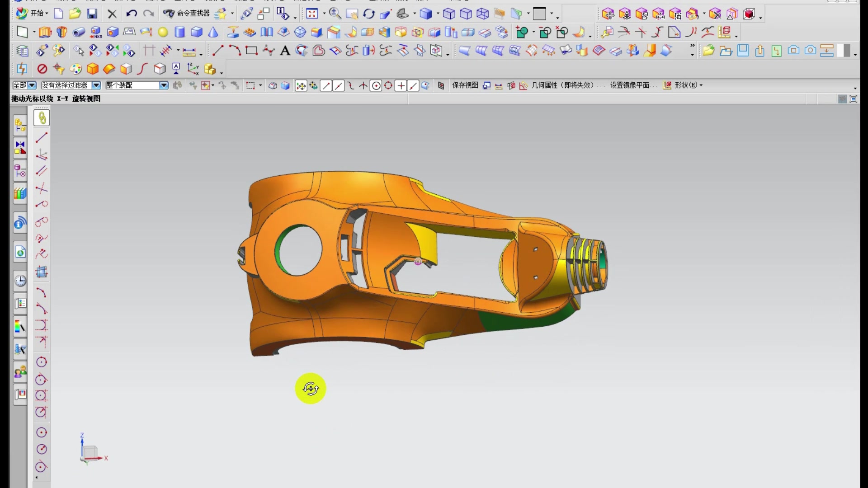The height and width of the screenshot is (488, 868).
Task: Select the Line tool in vertical curve toolbar
Action: (42, 137)
